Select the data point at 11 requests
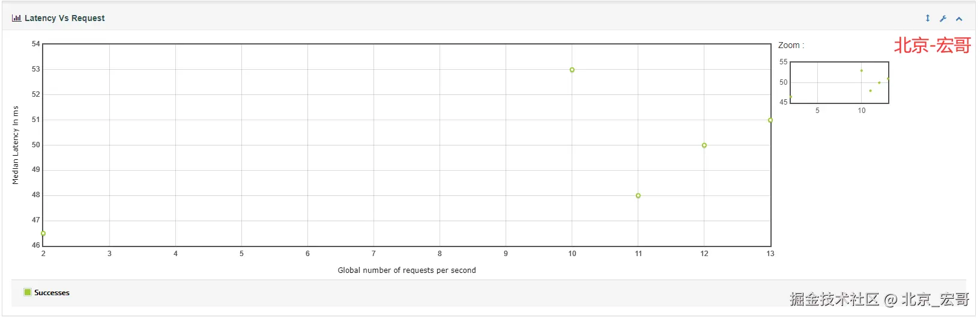 (x=638, y=195)
